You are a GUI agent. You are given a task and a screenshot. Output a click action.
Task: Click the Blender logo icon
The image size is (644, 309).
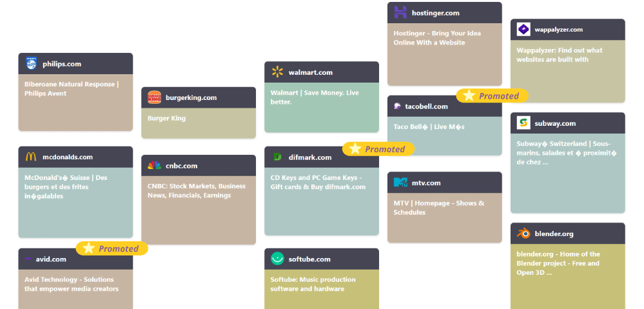coord(523,234)
